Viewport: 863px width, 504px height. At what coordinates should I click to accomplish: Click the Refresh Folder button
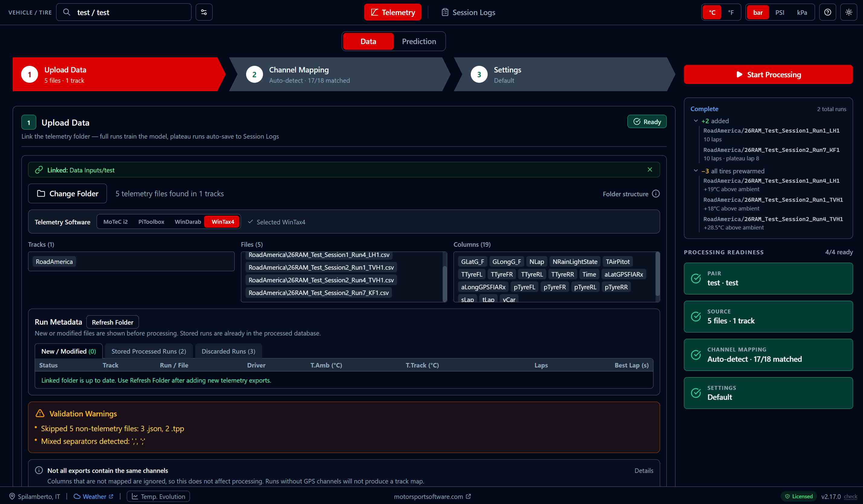tap(112, 322)
